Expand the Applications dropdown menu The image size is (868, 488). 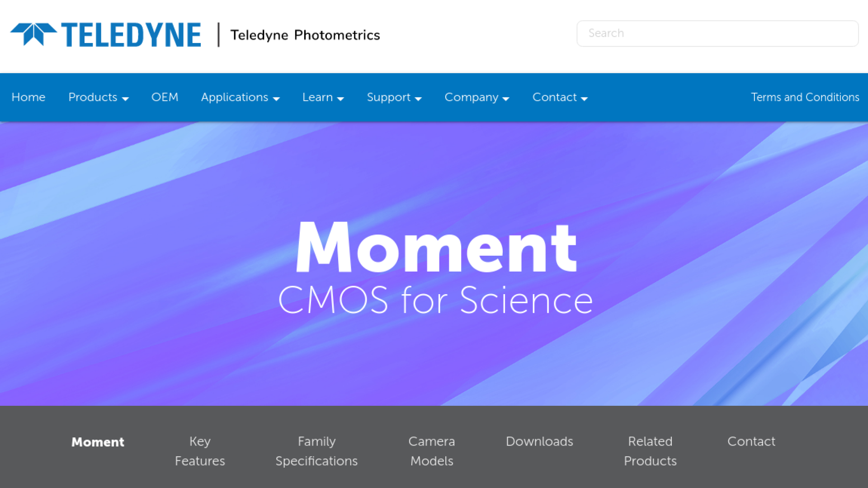click(x=240, y=97)
